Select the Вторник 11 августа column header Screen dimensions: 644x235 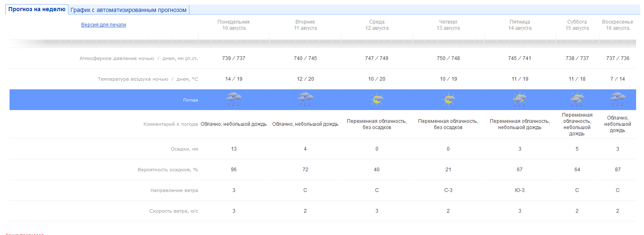tap(305, 25)
